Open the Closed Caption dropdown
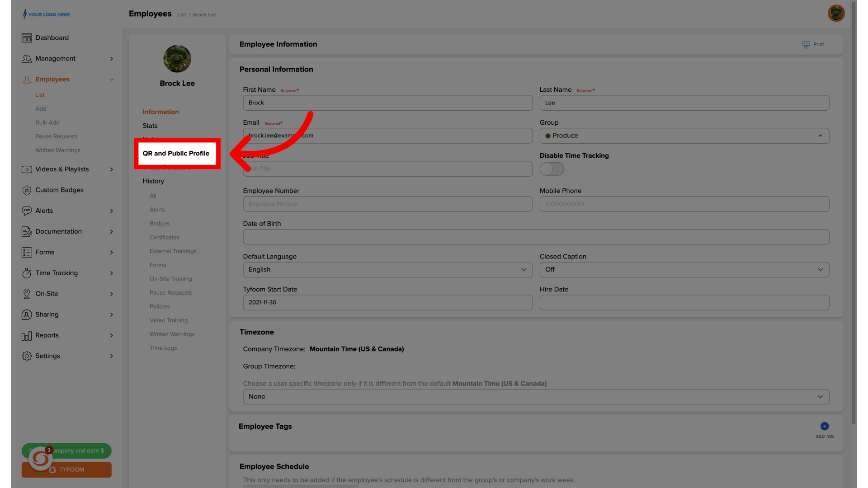Image resolution: width=868 pixels, height=488 pixels. point(684,270)
